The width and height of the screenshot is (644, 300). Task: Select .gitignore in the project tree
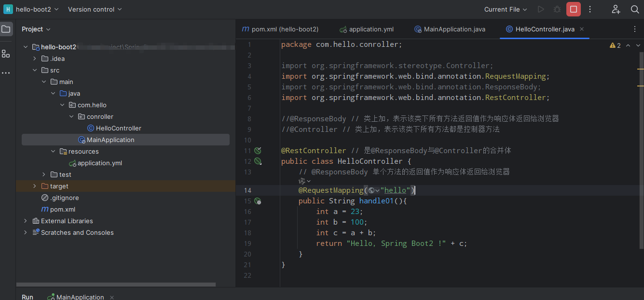(x=60, y=198)
